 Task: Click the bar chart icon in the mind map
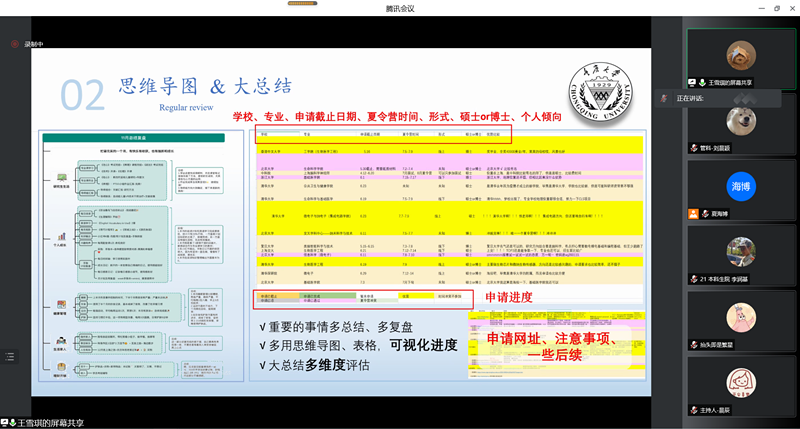point(62,236)
